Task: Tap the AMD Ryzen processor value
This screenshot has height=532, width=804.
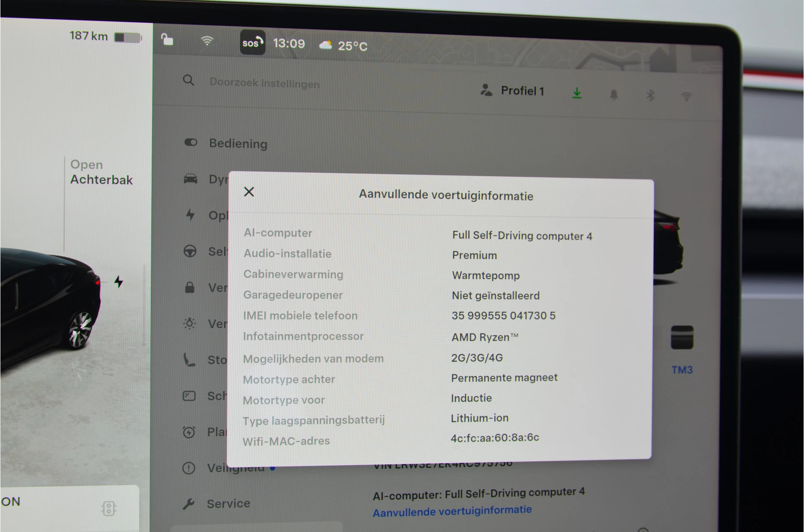Action: (485, 337)
